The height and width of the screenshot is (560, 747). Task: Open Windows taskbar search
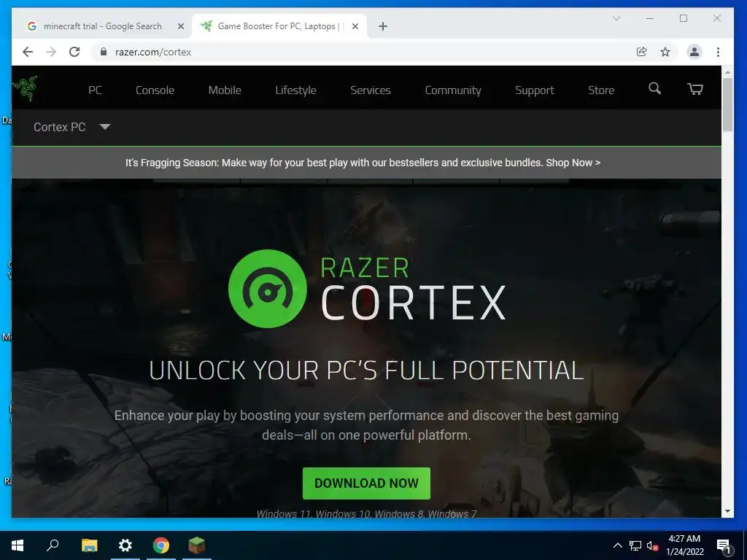pyautogui.click(x=53, y=545)
